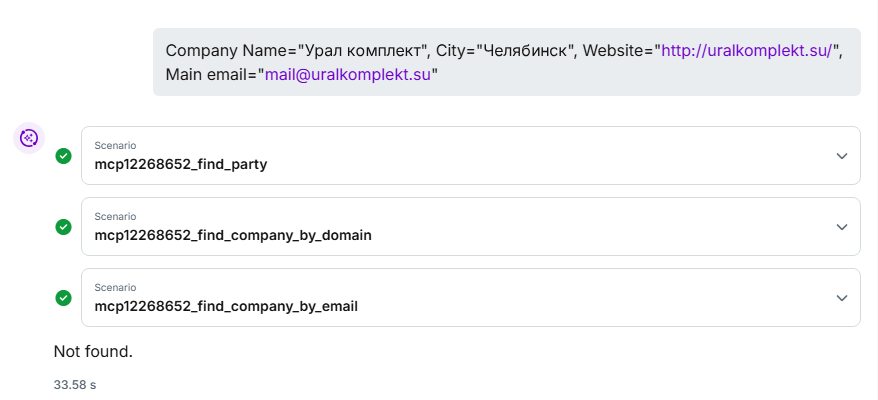Expand the find_company_by_domain chevron
The height and width of the screenshot is (400, 878).
(841, 227)
